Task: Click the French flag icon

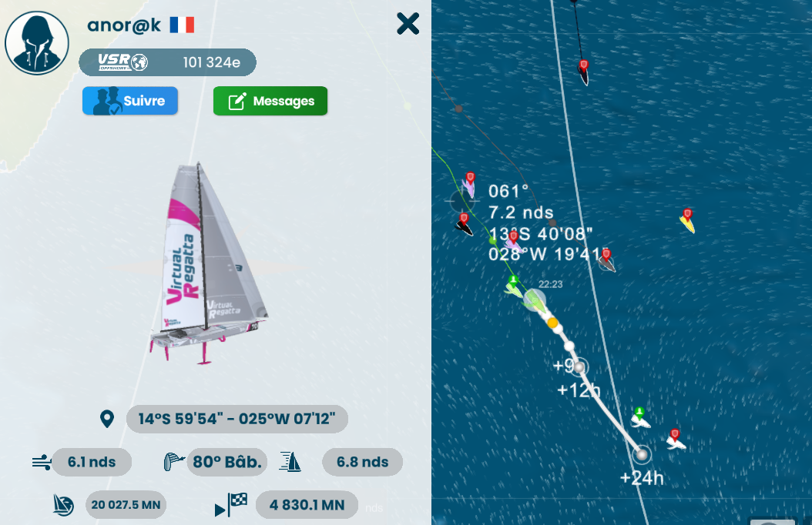Action: [183, 25]
